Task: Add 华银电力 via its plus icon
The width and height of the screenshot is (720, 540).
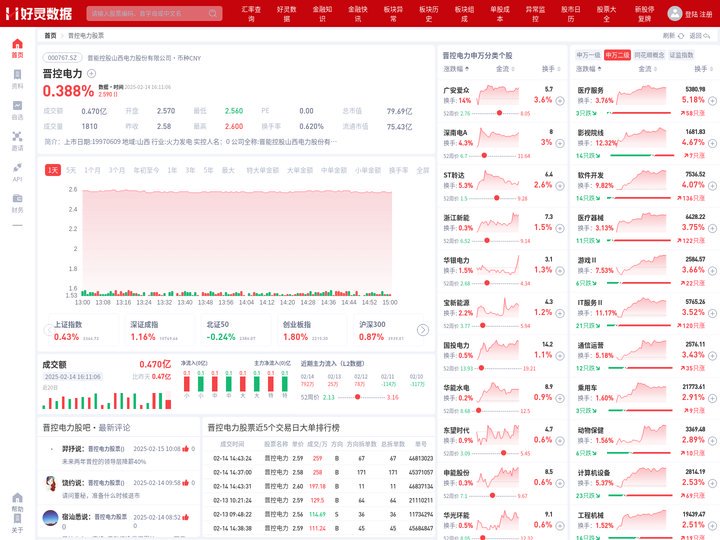Action: pos(560,271)
